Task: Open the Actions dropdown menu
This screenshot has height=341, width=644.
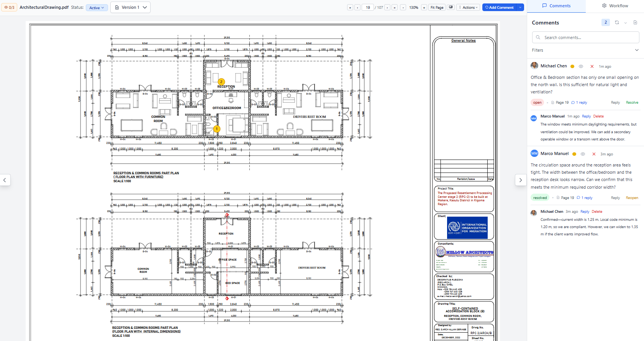Action: click(469, 7)
